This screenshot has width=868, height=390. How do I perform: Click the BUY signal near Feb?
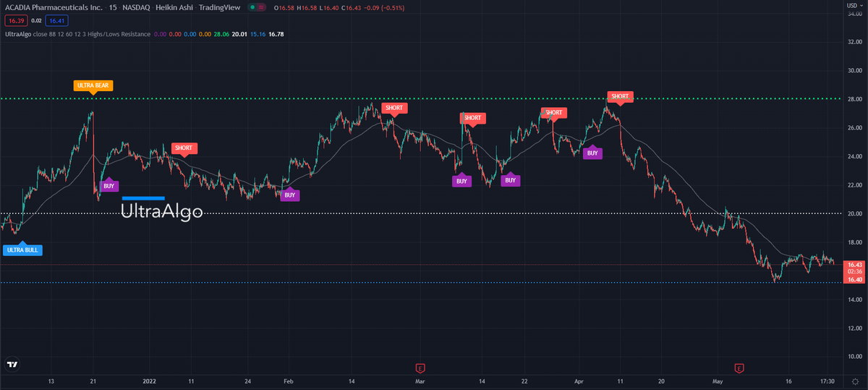click(289, 194)
